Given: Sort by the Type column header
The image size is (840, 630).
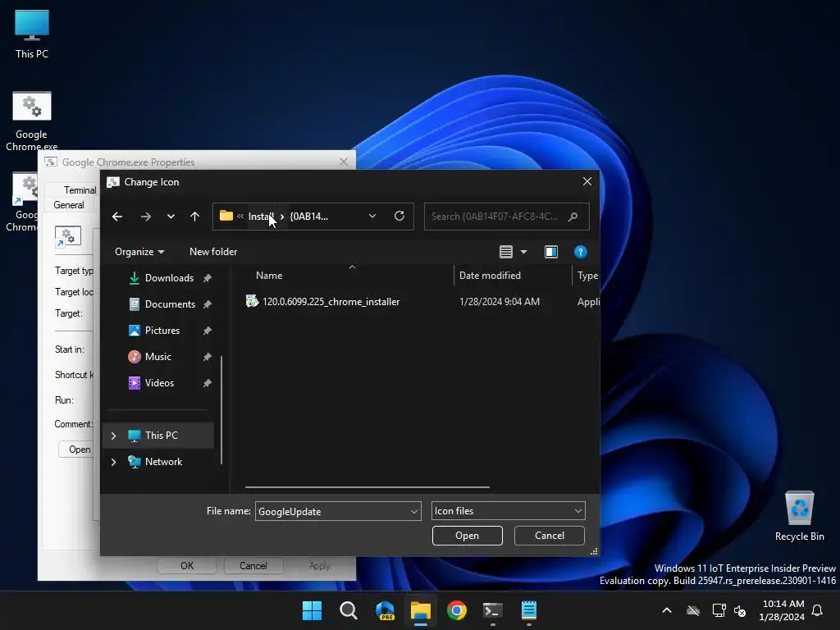Looking at the screenshot, I should click(587, 276).
